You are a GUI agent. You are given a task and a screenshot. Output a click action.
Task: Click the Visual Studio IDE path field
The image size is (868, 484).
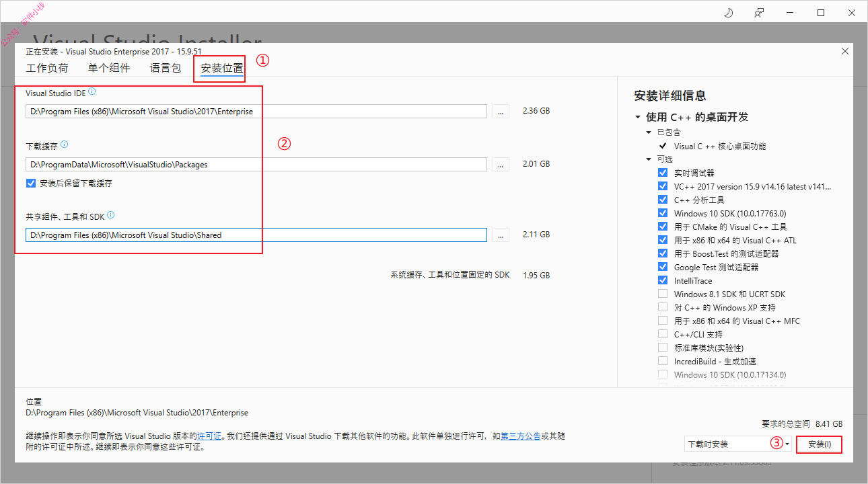(256, 112)
